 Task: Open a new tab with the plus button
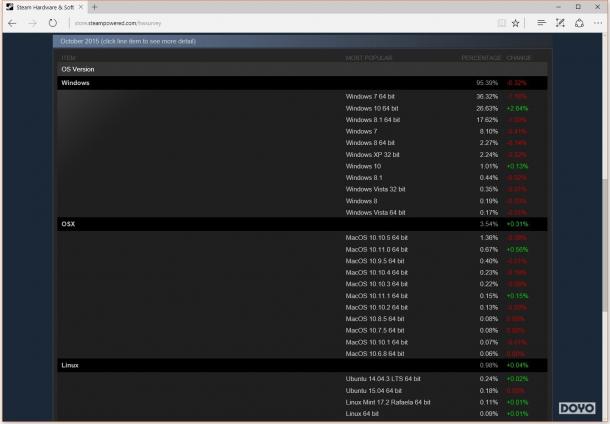95,7
